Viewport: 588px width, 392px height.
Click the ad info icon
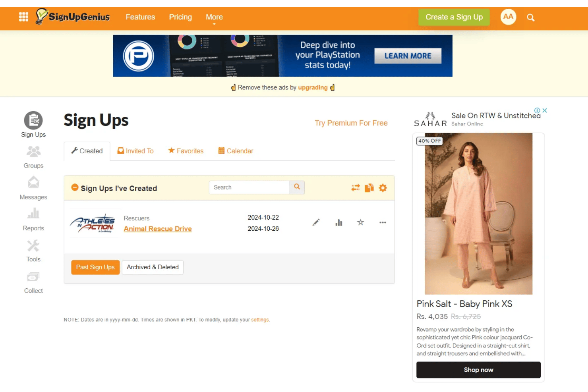[x=537, y=110]
